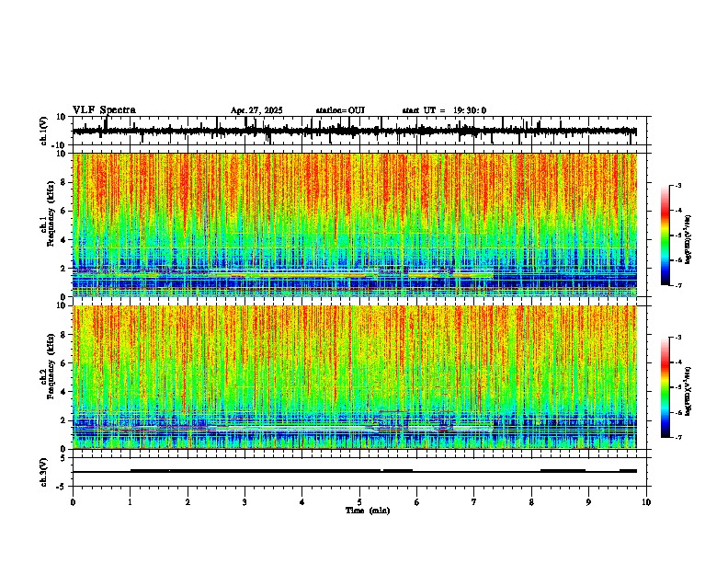
Task: Click time axis tick label "9"
Action: click(x=588, y=502)
